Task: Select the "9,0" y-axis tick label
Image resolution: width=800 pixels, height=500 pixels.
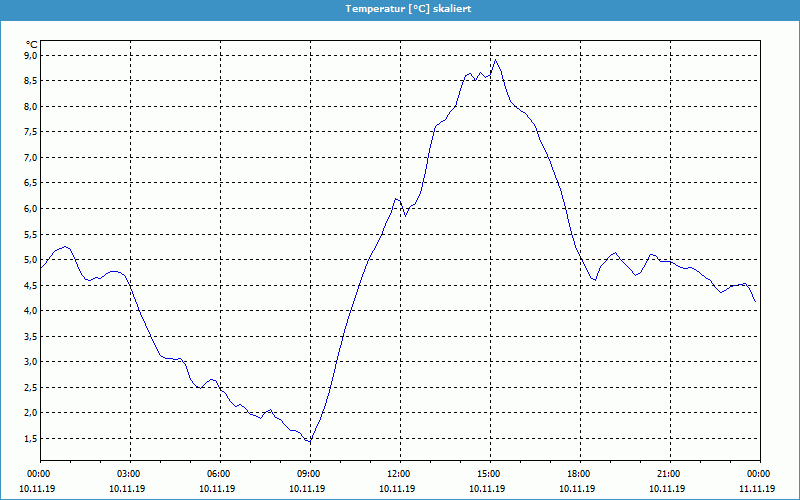Action: 31,55
